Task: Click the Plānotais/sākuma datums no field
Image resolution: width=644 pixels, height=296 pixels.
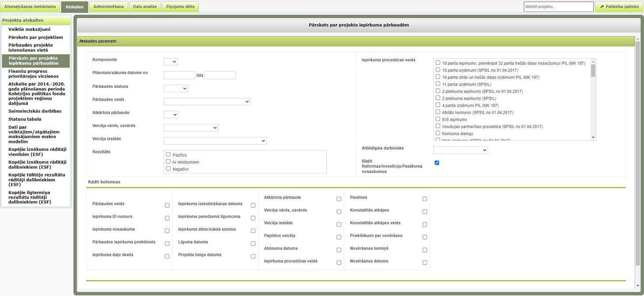Action: point(179,75)
